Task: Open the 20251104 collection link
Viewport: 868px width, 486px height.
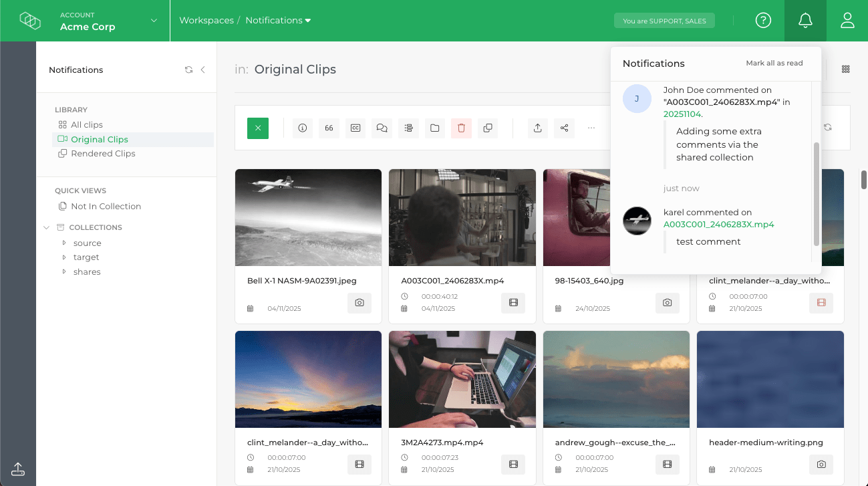Action: click(x=682, y=114)
